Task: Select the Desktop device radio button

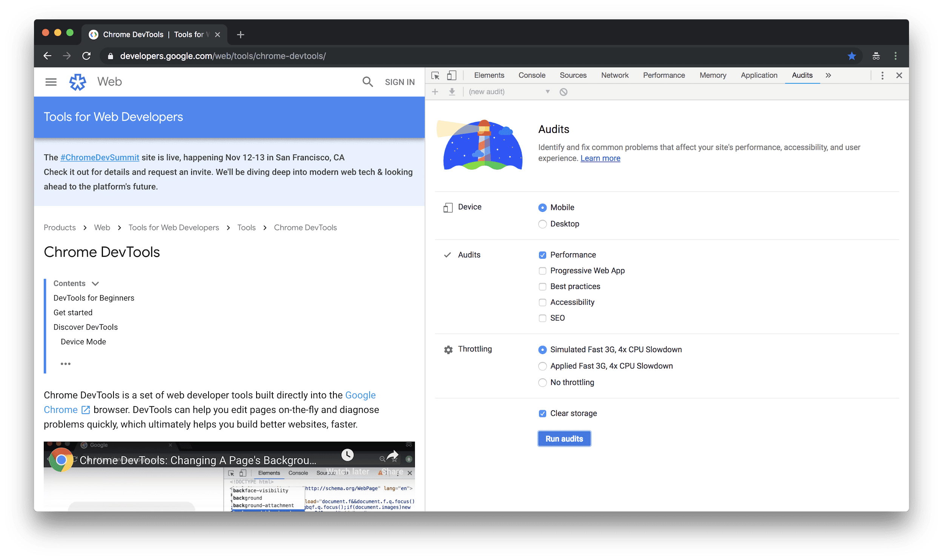Action: (543, 223)
